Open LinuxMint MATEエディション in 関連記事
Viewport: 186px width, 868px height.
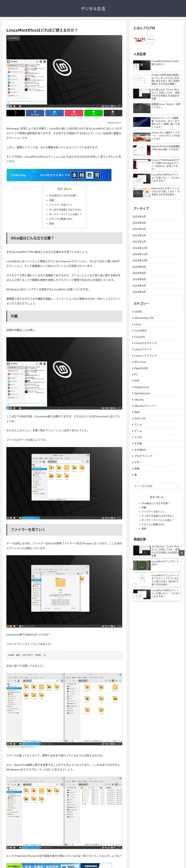[x=157, y=594]
